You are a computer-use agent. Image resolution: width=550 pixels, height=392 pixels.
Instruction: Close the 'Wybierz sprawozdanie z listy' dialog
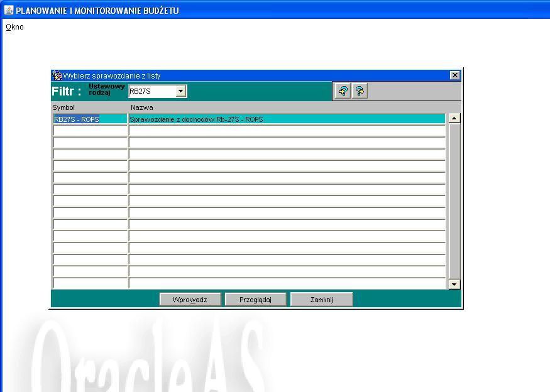[x=455, y=75]
